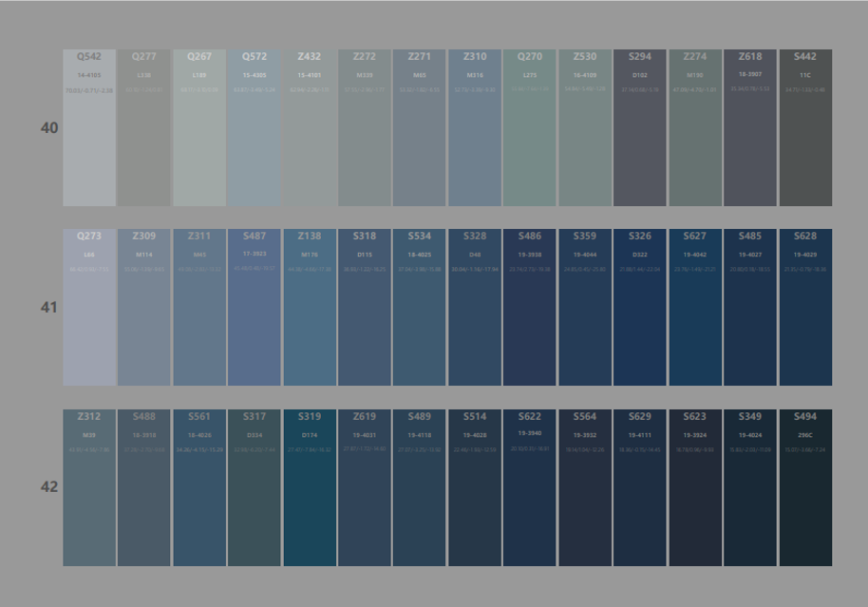Select the S319 dark teal swatch
The image size is (868, 607).
pos(310,487)
